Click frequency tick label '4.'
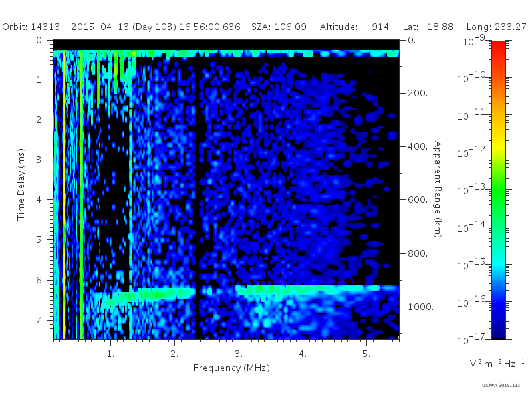 click(x=303, y=354)
